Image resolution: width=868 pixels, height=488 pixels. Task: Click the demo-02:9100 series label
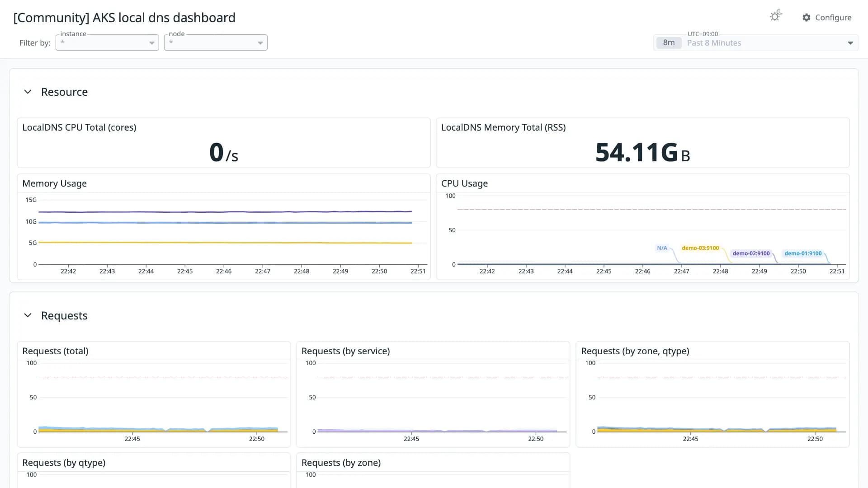point(751,253)
